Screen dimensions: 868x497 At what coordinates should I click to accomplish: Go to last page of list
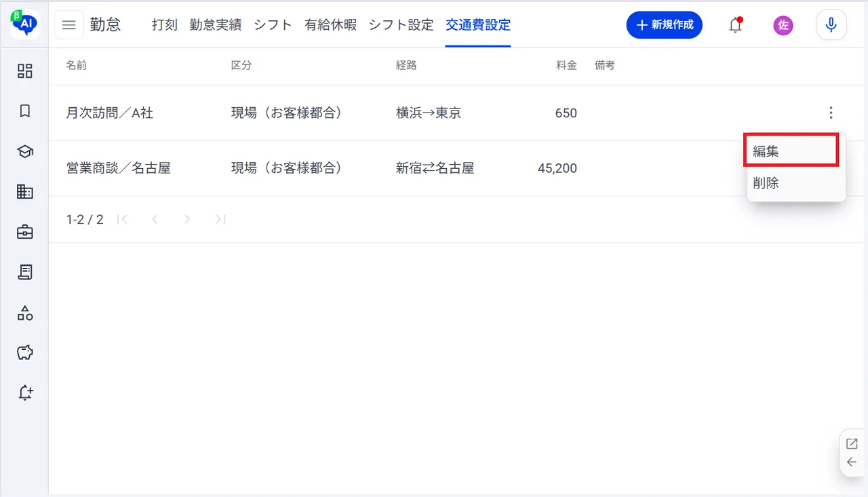point(220,219)
